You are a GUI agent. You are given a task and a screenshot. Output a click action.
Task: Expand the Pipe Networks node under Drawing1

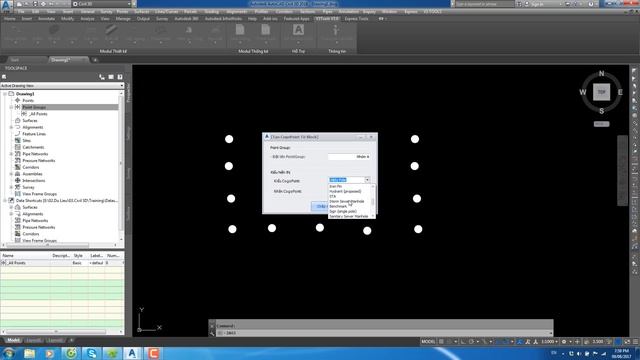(11, 154)
